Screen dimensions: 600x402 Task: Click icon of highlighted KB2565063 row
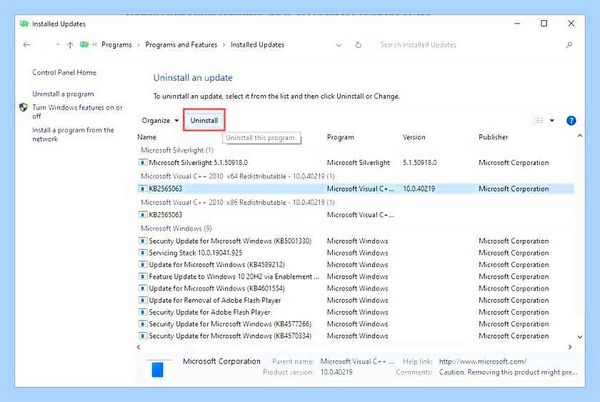point(142,189)
